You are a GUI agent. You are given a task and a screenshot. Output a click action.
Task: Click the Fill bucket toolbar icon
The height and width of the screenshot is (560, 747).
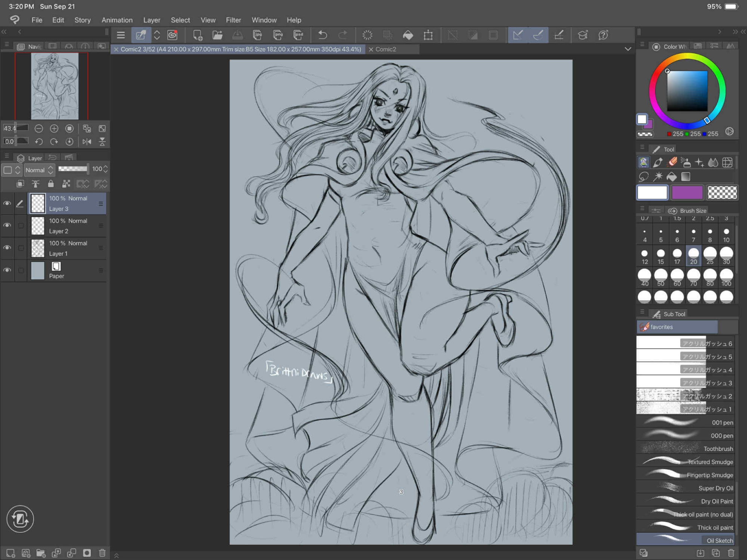click(x=408, y=35)
